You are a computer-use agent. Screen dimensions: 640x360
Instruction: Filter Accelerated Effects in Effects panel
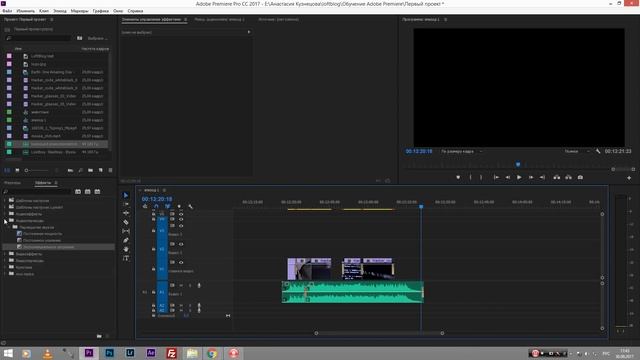[78, 191]
